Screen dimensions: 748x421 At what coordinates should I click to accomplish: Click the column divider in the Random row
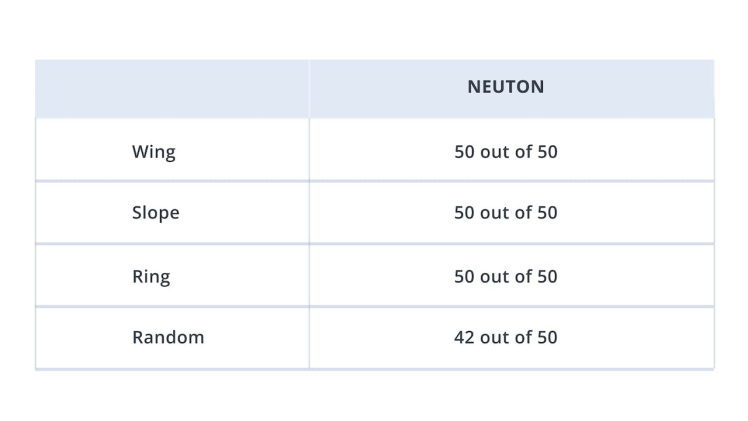[309, 337]
